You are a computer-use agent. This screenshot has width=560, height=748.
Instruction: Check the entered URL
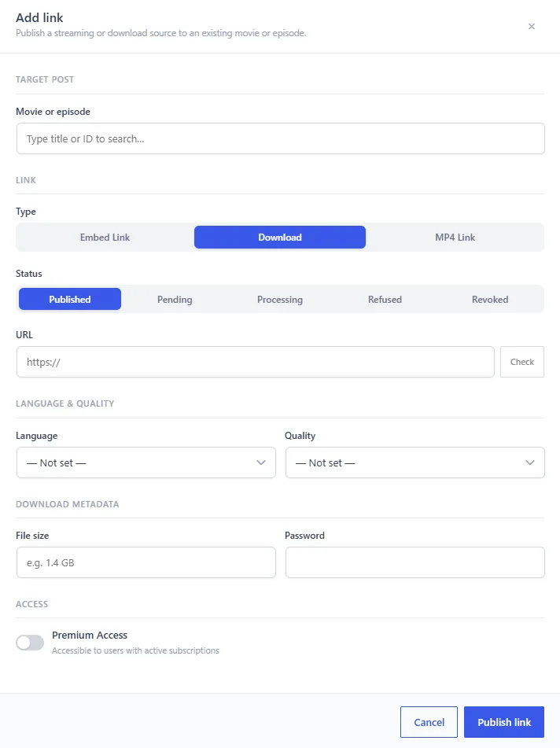521,362
